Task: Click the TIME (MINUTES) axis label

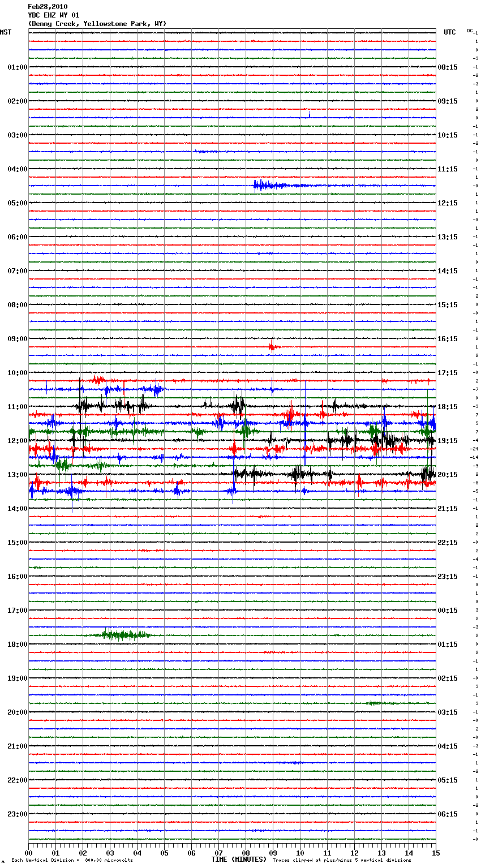Action: tap(239, 860)
